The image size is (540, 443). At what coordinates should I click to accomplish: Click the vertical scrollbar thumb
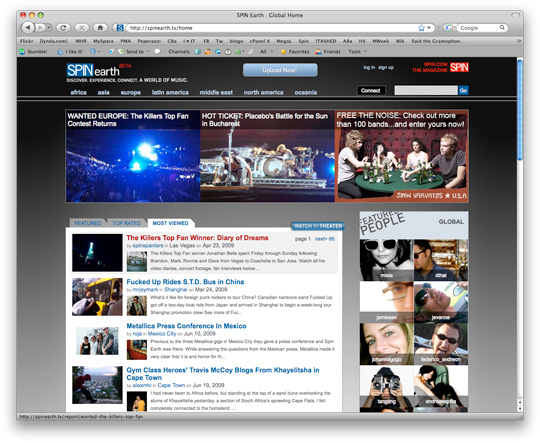click(520, 110)
